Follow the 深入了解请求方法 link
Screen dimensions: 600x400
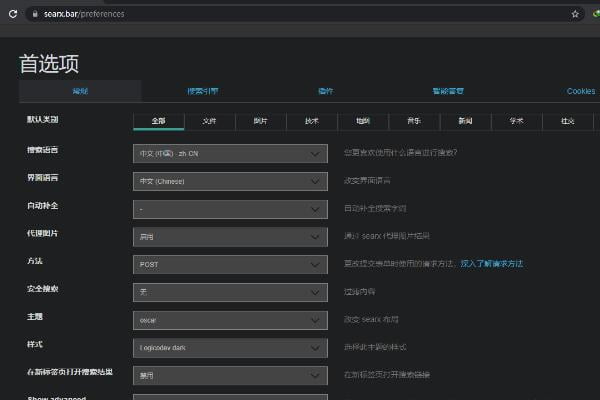point(492,264)
